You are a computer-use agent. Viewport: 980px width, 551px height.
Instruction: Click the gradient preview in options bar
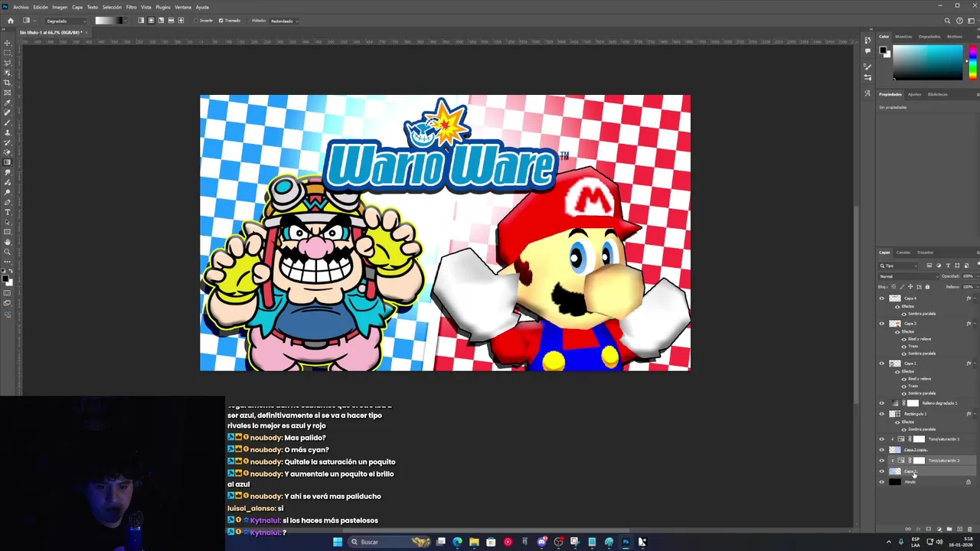tap(108, 21)
